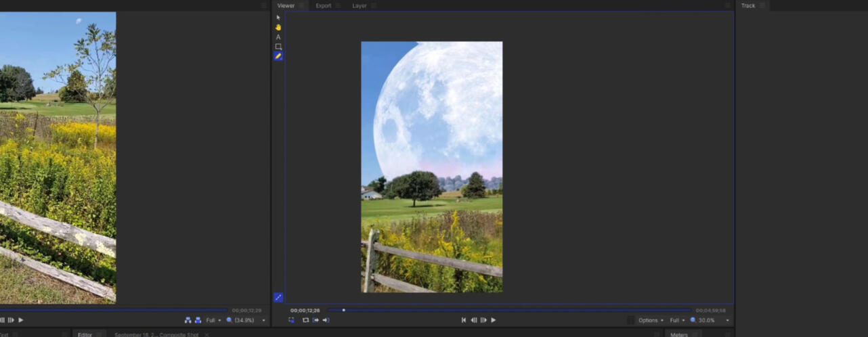Screen dimensions: 868x337
Task: Click the viewer playhead scrub bar handle
Action: tap(343, 310)
